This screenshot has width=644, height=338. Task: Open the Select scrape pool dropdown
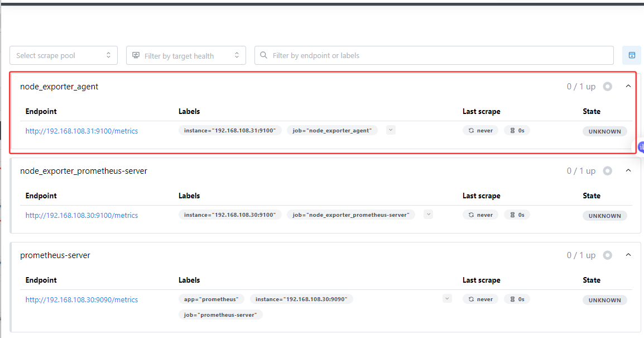(64, 55)
